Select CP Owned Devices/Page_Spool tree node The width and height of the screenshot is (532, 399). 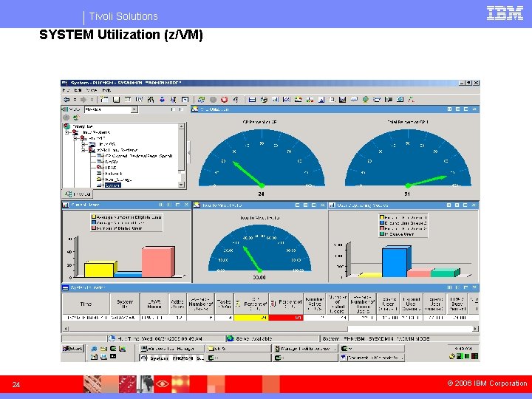[139, 156]
